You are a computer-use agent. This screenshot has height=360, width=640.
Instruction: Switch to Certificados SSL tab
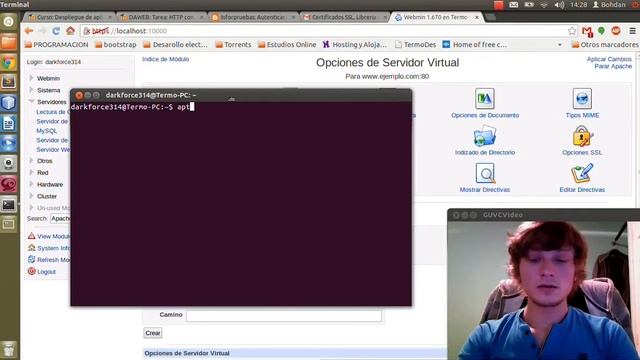344,17
